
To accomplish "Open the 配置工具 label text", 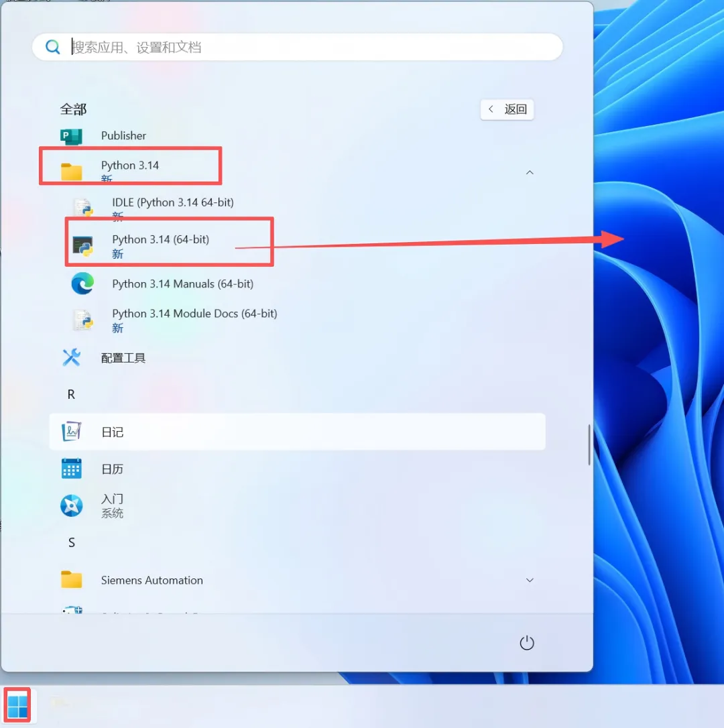I will (123, 358).
